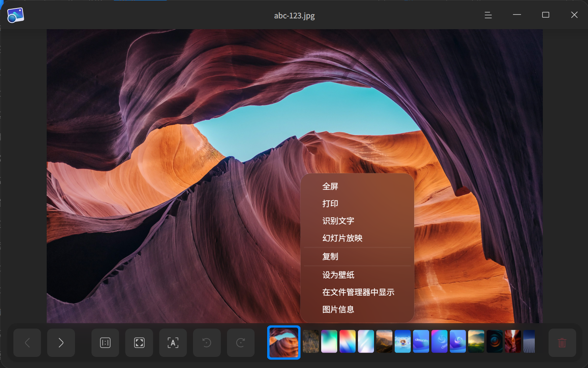Open the blue thumbnail with deepin wordmark only

click(x=421, y=341)
